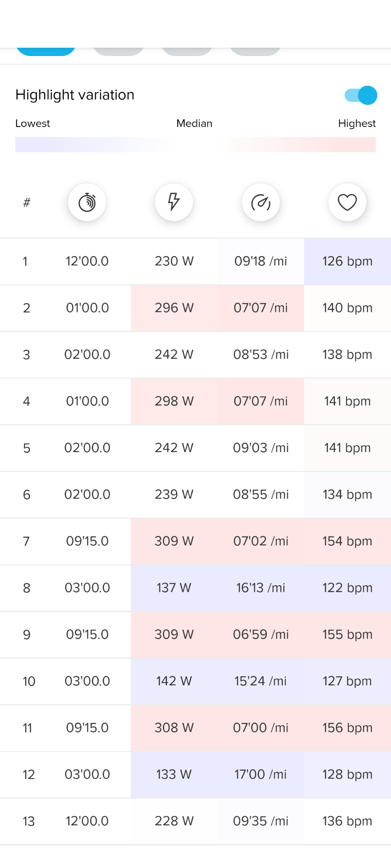Select the 17'00 /mi pace in lap 12

[x=261, y=774]
